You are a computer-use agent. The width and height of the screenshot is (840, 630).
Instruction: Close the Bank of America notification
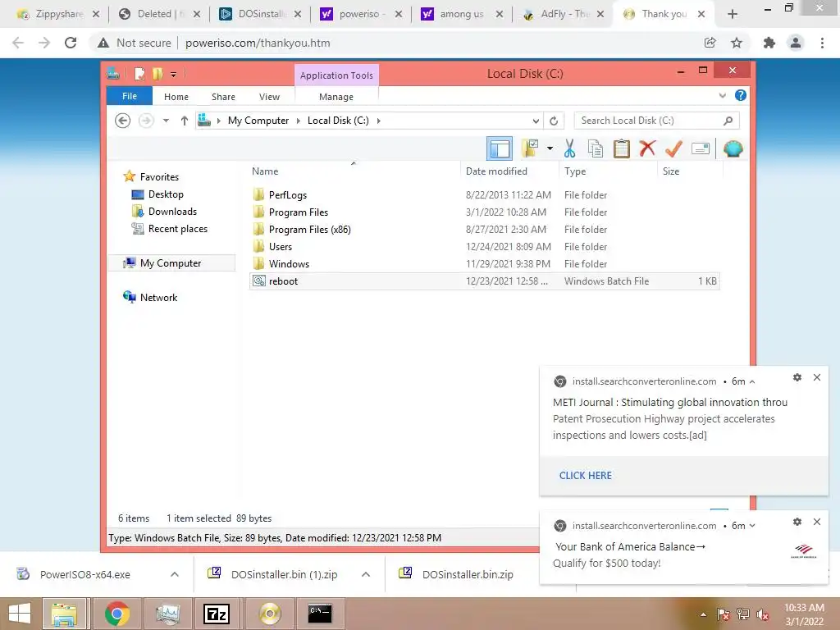pyautogui.click(x=816, y=521)
